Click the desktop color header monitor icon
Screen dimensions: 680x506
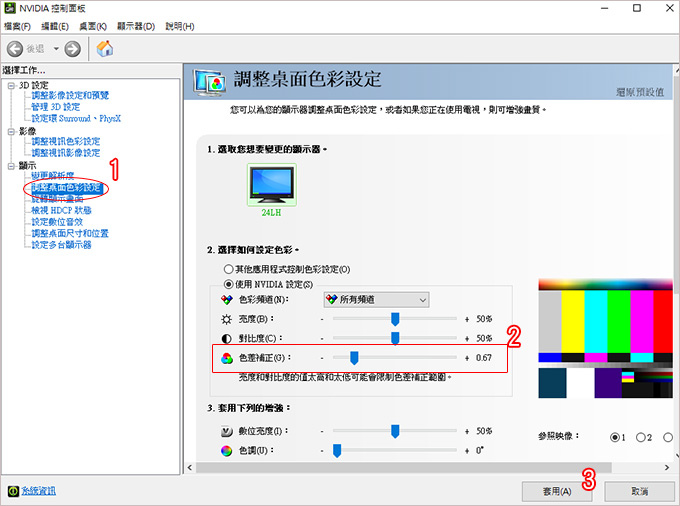[209, 82]
